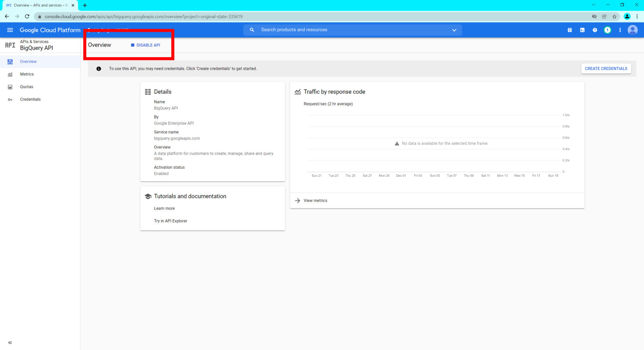This screenshot has width=644, height=350.
Task: Click the View metrics arrow icon
Action: [x=297, y=201]
